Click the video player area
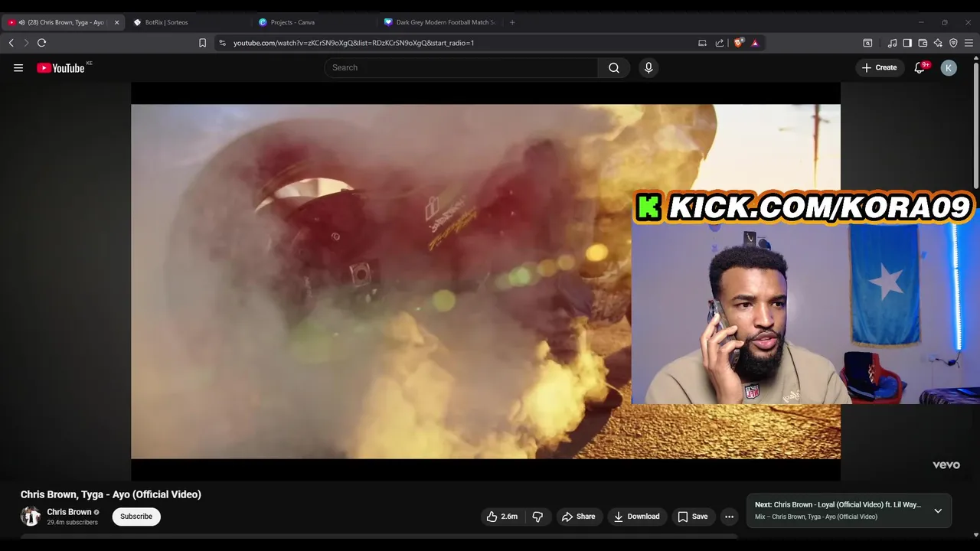The width and height of the screenshot is (980, 551). pos(485,282)
